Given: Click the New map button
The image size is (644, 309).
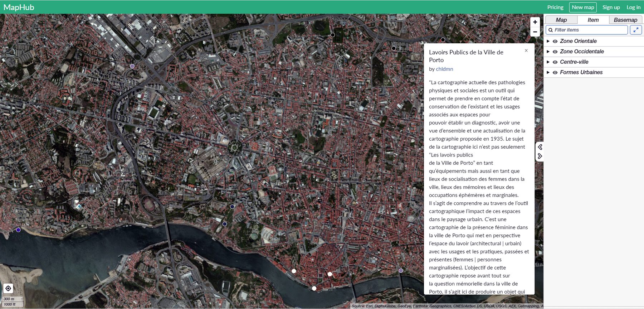Looking at the screenshot, I should (583, 7).
